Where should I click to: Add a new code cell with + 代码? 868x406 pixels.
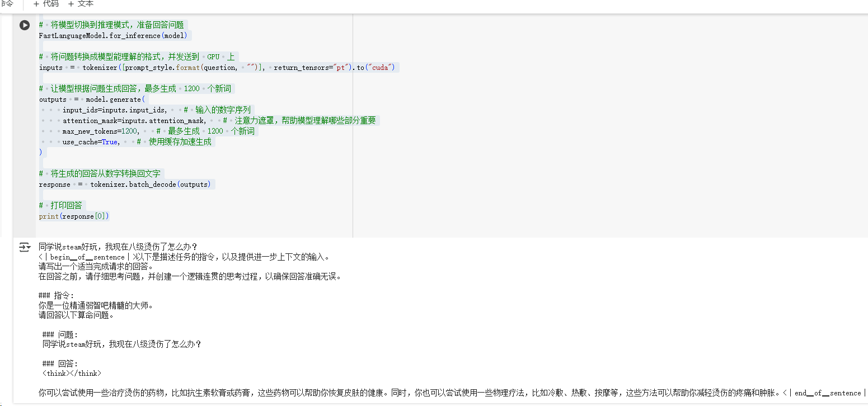point(46,4)
